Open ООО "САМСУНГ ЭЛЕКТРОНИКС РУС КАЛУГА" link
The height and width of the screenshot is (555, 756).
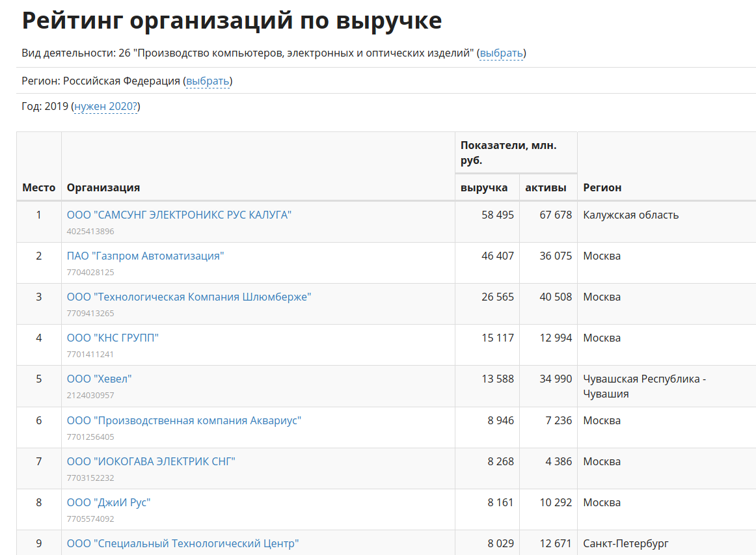click(x=179, y=215)
